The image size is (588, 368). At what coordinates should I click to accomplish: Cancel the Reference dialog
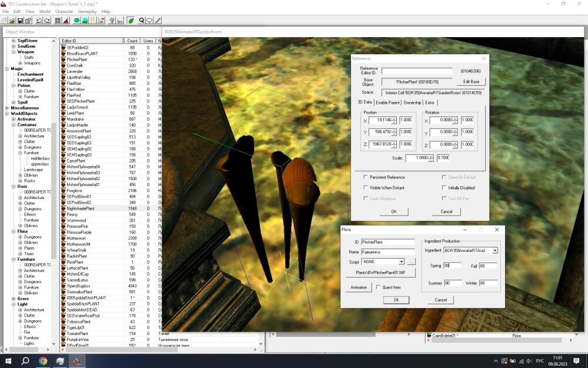[446, 211]
